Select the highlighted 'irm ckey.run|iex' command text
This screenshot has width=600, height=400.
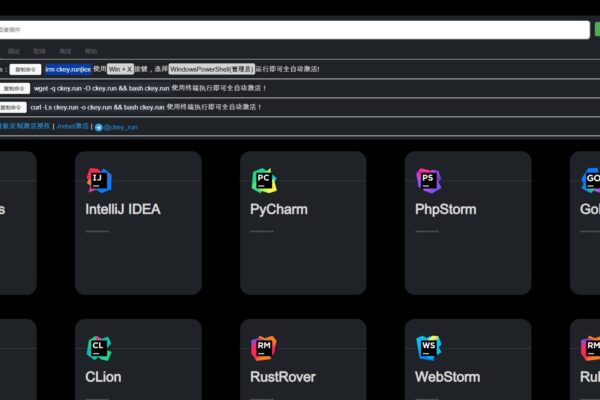(x=68, y=69)
